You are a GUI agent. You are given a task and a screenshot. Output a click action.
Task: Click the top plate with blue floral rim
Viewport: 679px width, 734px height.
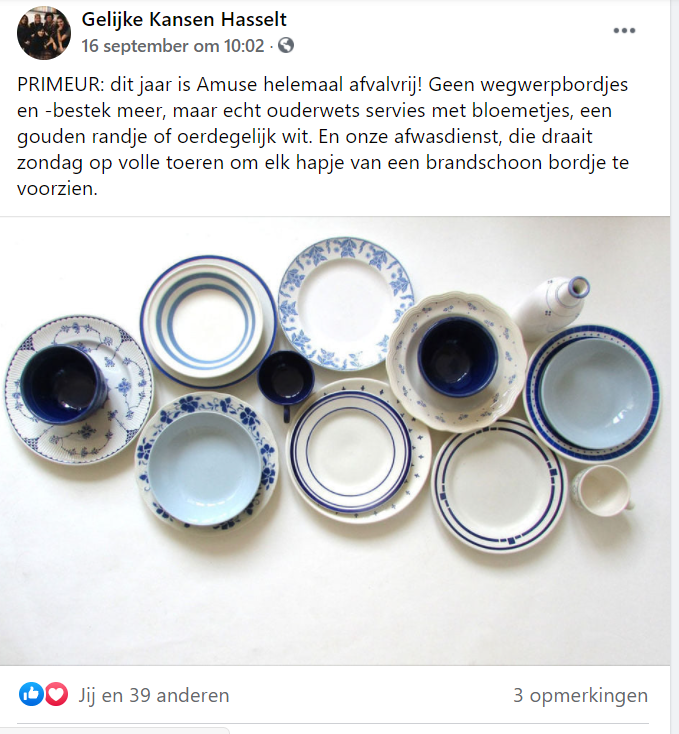pyautogui.click(x=345, y=303)
